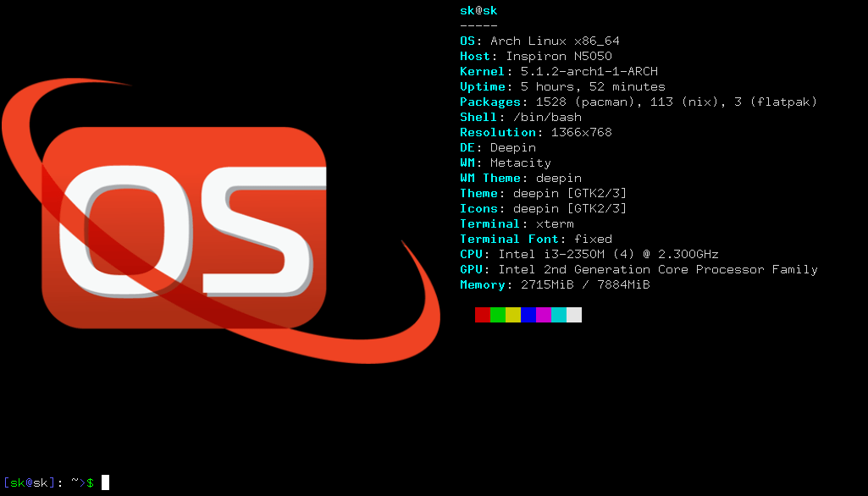Click the Host: Inspiron N5050 line
This screenshot has height=496, width=868.
[x=535, y=56]
